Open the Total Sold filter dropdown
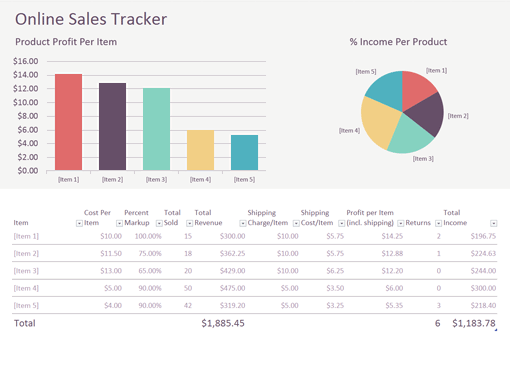The image size is (510, 382). click(189, 223)
